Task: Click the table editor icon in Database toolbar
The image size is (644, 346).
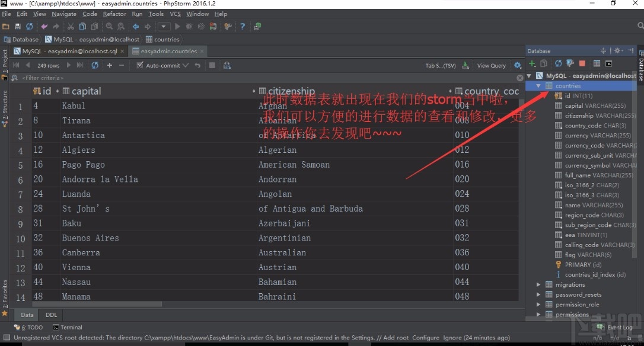Action: click(596, 63)
